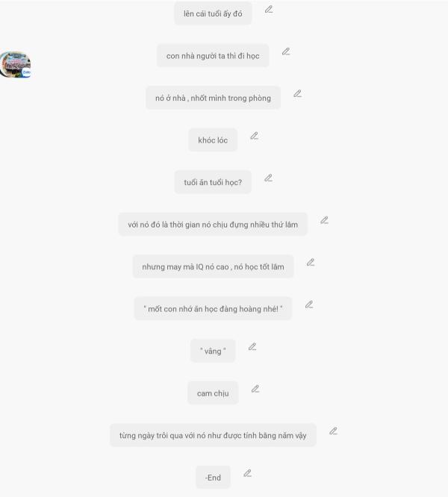
Task: Click the "tuổi ăn tuổi học?" bubble
Action: (213, 182)
